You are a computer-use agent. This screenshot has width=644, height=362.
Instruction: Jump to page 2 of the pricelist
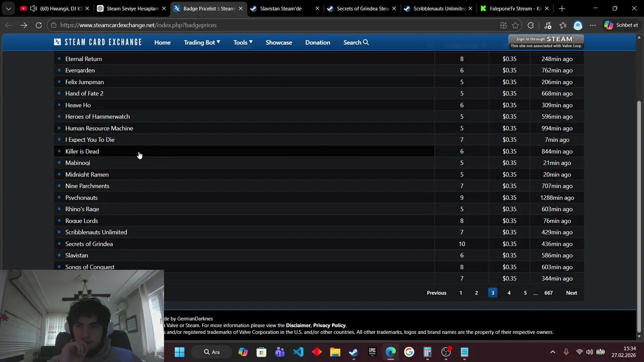[x=476, y=293]
